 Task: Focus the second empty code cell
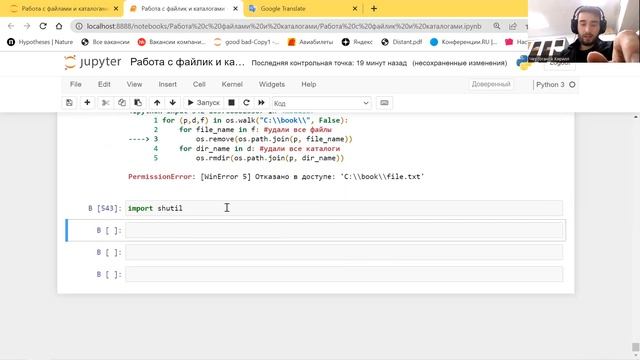click(344, 252)
